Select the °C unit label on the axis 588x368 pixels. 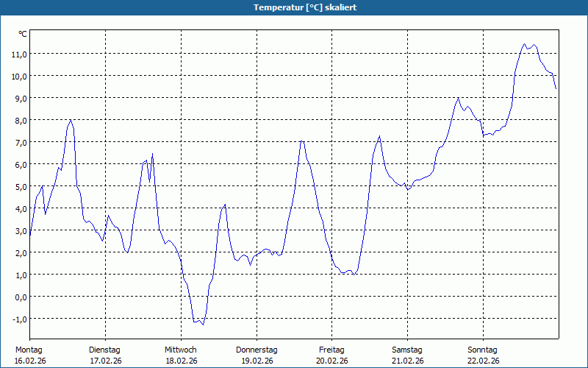tap(23, 34)
